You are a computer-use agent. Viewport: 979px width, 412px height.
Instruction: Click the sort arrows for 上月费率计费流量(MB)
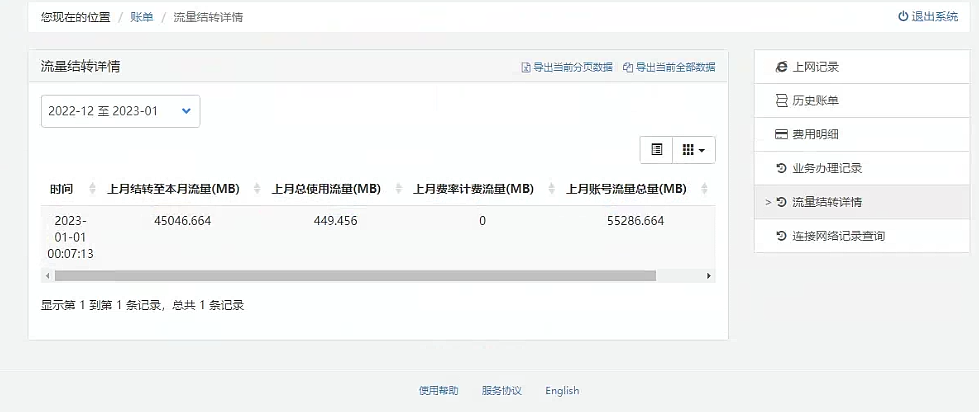(551, 189)
